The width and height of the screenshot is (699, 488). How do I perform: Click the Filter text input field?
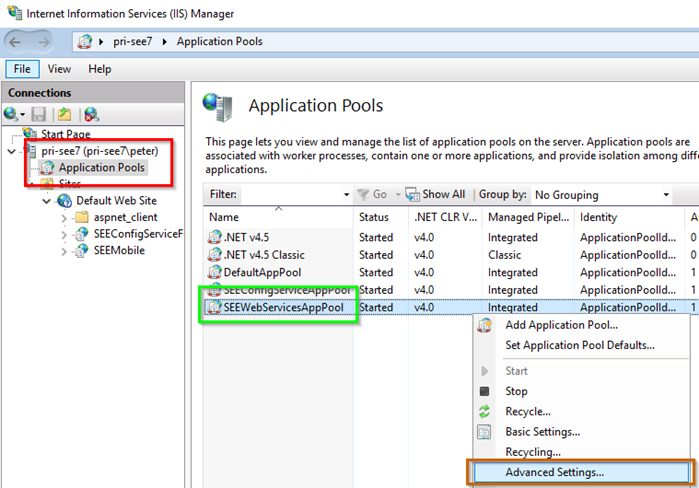290,194
